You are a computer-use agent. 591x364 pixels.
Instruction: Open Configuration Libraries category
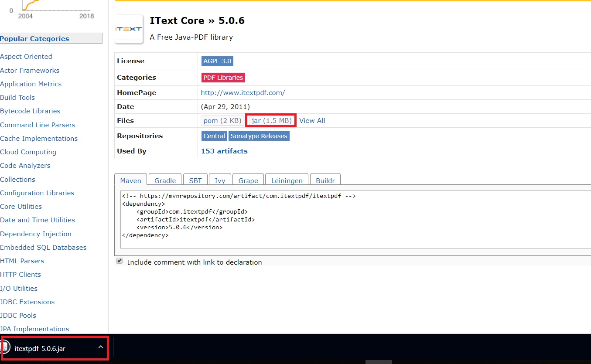click(37, 193)
